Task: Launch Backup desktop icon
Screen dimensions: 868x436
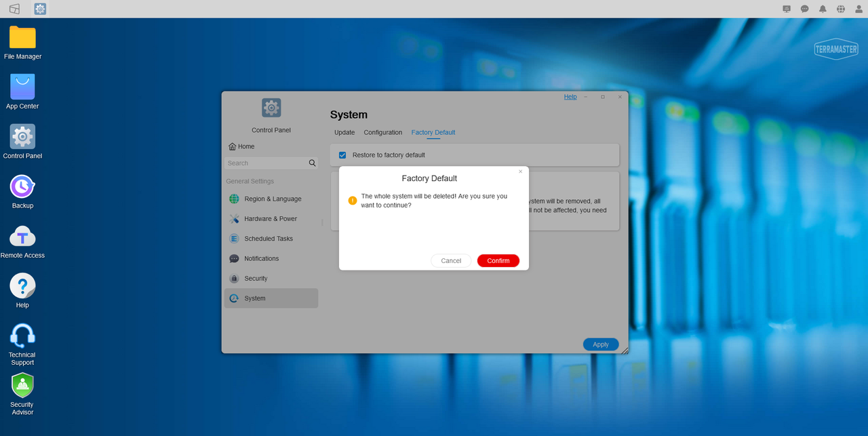Action: click(x=22, y=186)
